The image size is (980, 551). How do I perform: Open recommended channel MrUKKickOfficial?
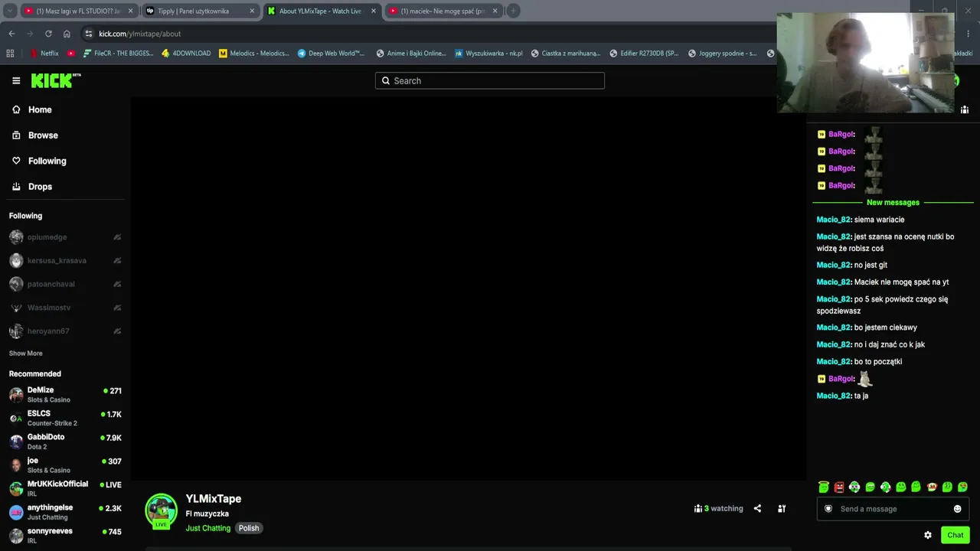(65, 488)
